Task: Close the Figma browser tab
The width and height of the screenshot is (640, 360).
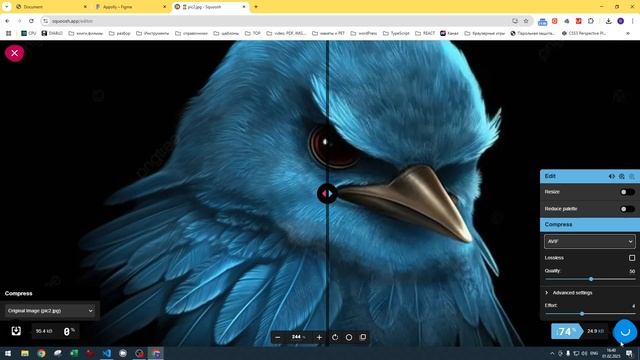Action: [x=164, y=7]
